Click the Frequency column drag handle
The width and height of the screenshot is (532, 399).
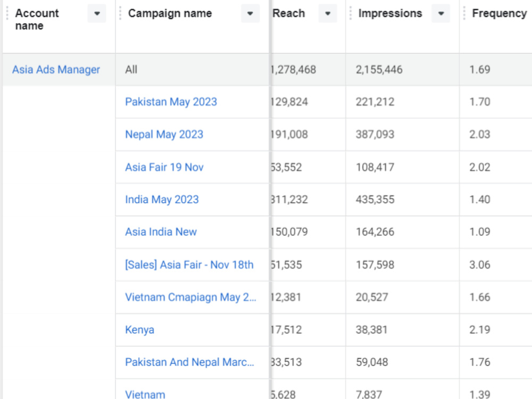tap(464, 14)
